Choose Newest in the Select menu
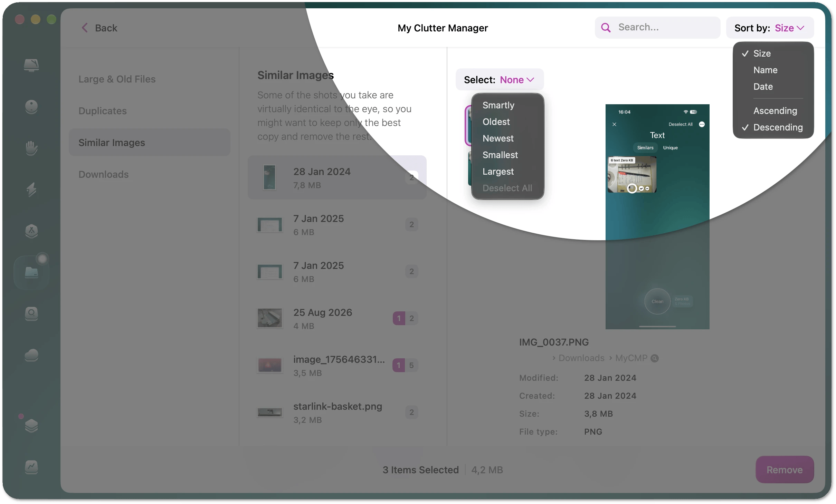The image size is (836, 504). (507, 138)
